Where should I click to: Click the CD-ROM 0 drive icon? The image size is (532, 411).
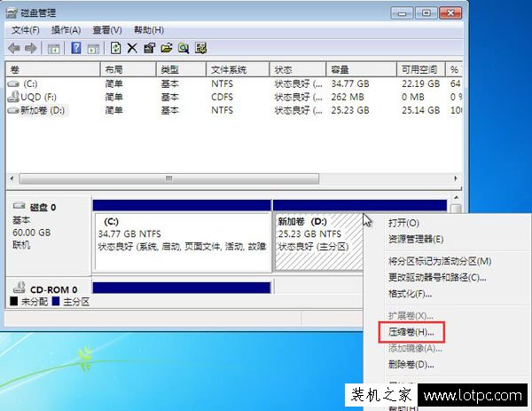point(20,288)
